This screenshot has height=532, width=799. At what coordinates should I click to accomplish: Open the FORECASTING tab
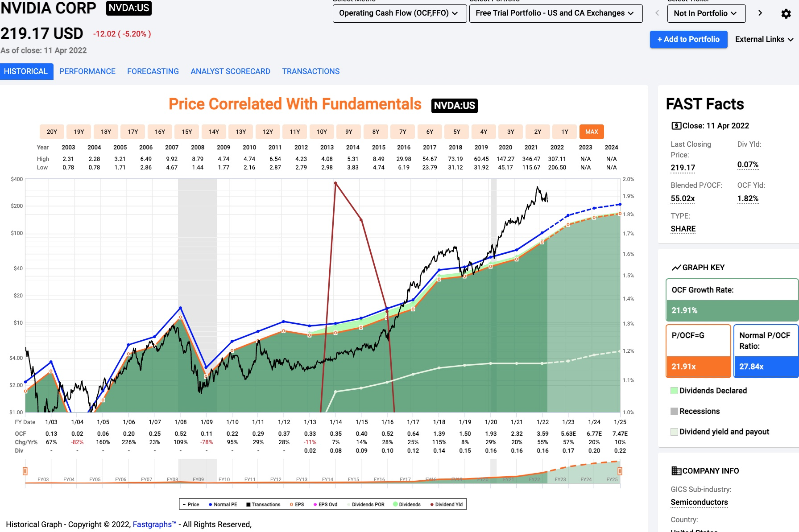coord(153,71)
